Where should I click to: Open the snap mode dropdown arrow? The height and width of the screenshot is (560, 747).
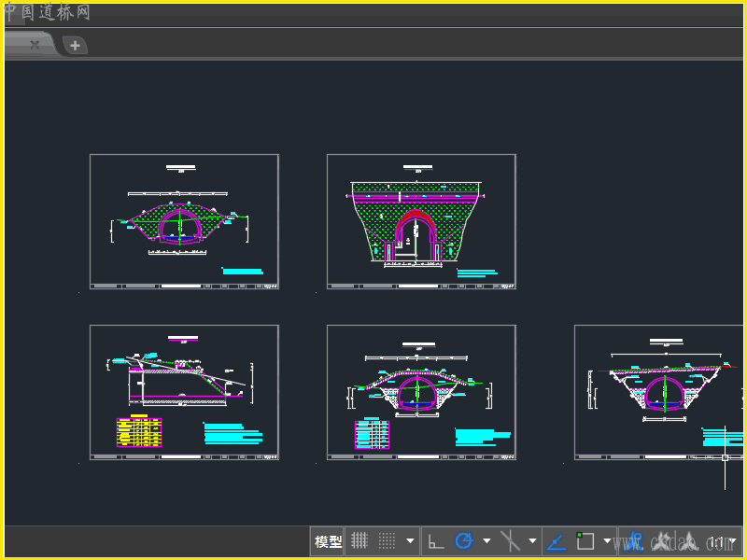click(410, 541)
